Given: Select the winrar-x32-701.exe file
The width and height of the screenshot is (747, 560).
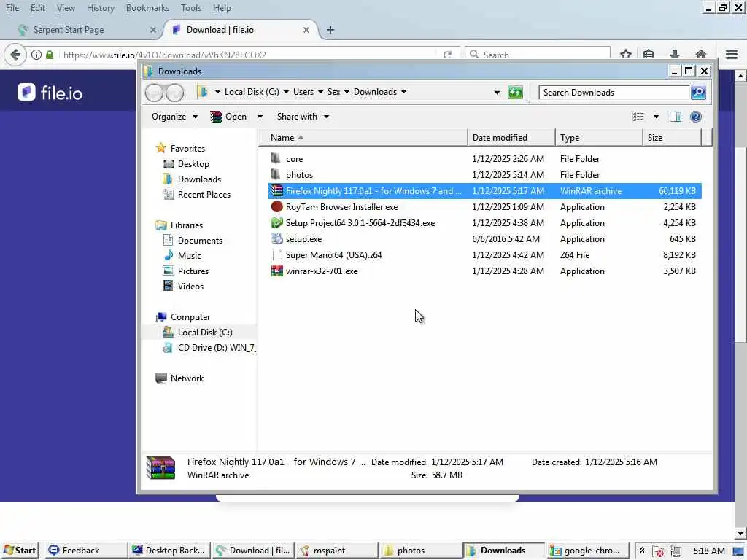Looking at the screenshot, I should tap(485, 271).
